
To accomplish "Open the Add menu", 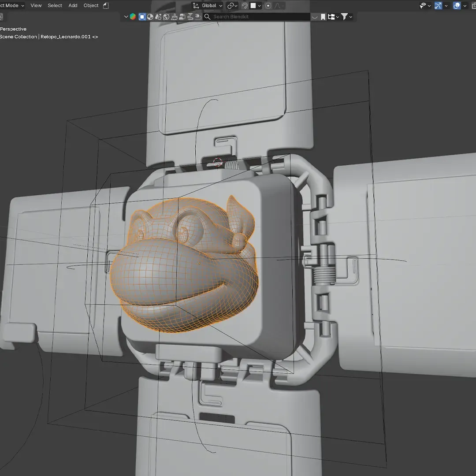I will coord(73,5).
